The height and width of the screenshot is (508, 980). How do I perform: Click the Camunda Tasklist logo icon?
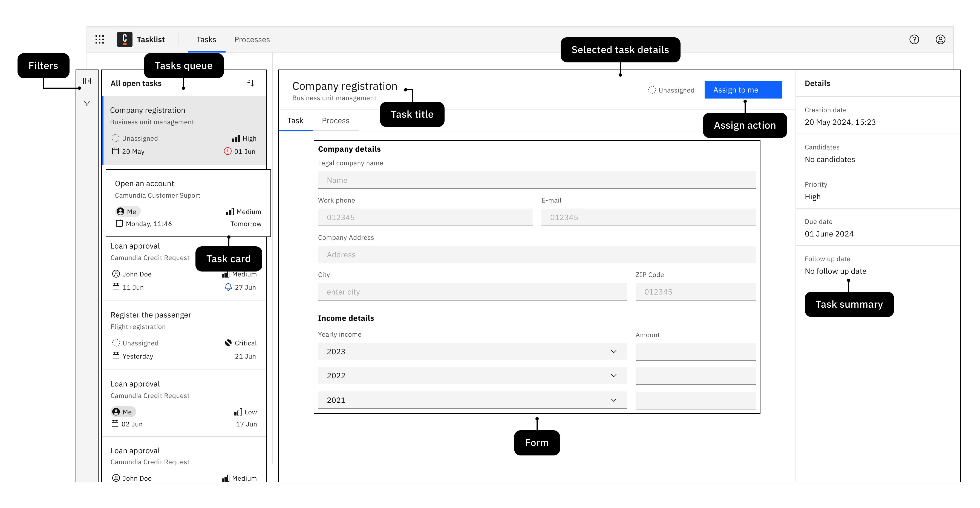(x=125, y=39)
